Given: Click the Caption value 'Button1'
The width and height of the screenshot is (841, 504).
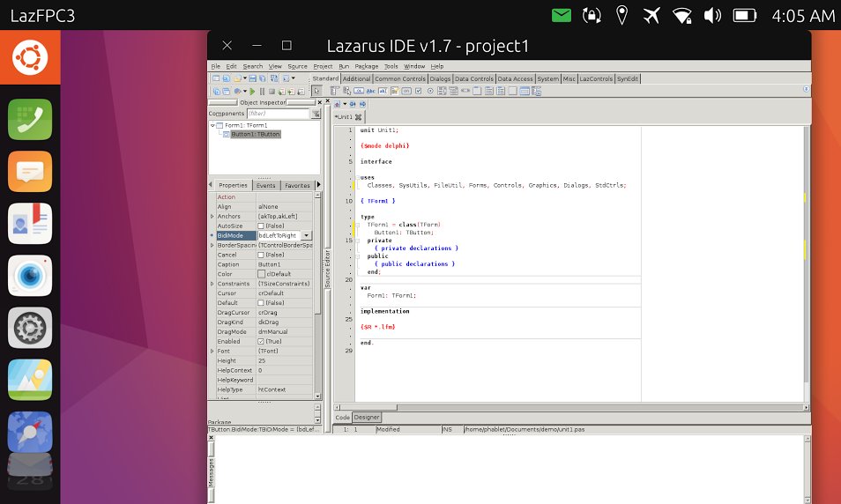Looking at the screenshot, I should coord(269,264).
